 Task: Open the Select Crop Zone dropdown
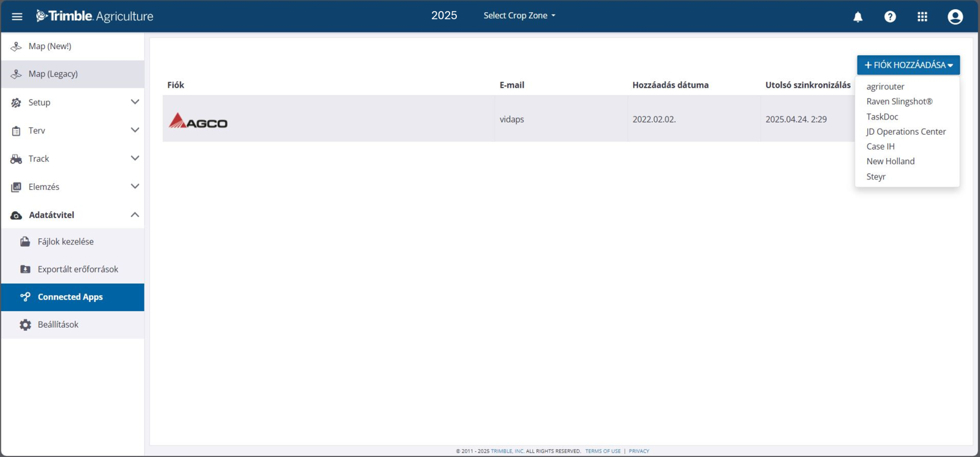pyautogui.click(x=519, y=15)
